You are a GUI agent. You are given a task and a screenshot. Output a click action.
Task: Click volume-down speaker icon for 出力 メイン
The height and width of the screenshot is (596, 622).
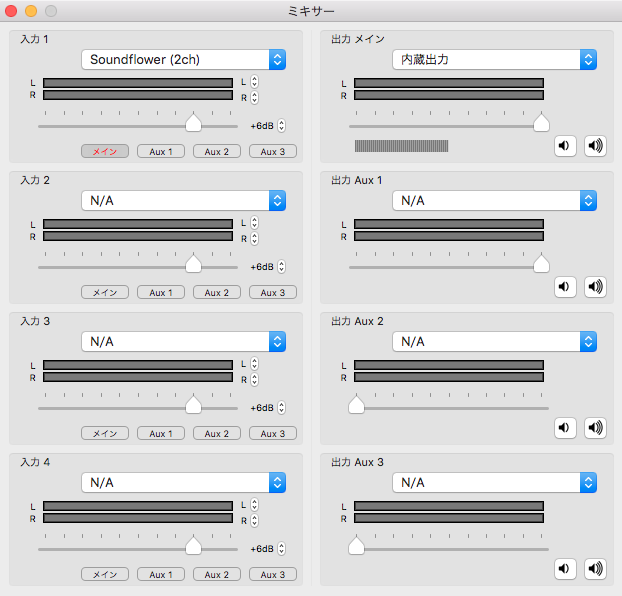[x=565, y=146]
